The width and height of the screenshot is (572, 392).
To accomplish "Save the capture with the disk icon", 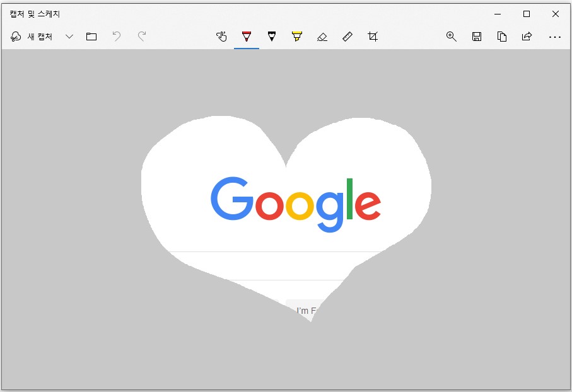I will 476,37.
